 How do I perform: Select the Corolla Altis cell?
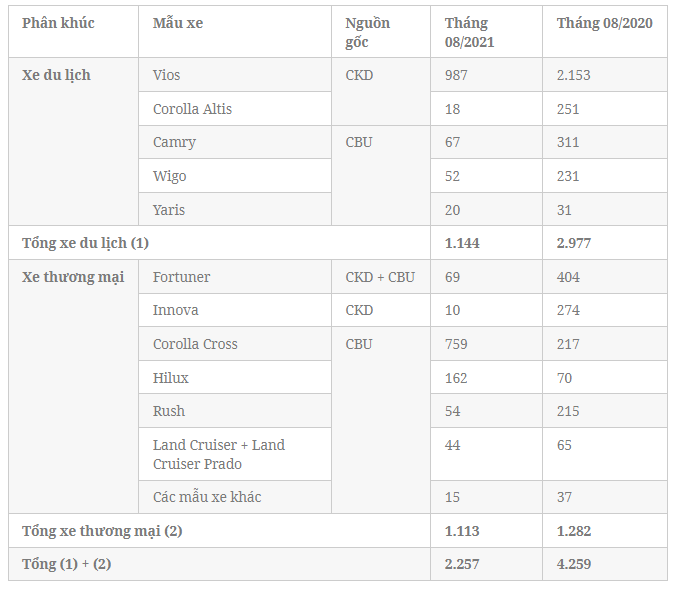[192, 109]
